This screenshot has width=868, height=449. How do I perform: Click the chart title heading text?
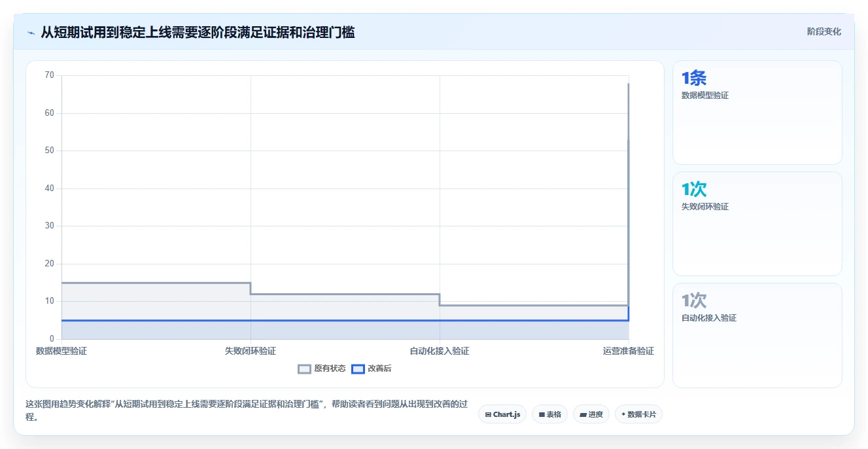(198, 32)
